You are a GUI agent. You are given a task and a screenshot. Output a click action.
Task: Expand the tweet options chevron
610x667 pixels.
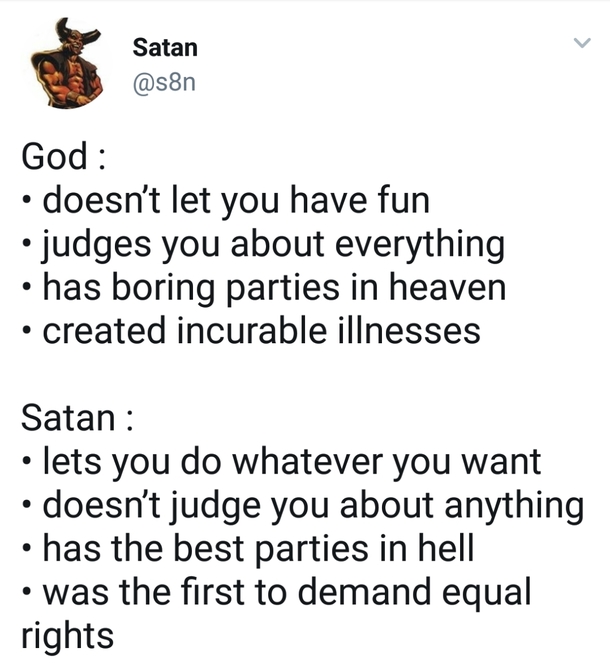581,43
